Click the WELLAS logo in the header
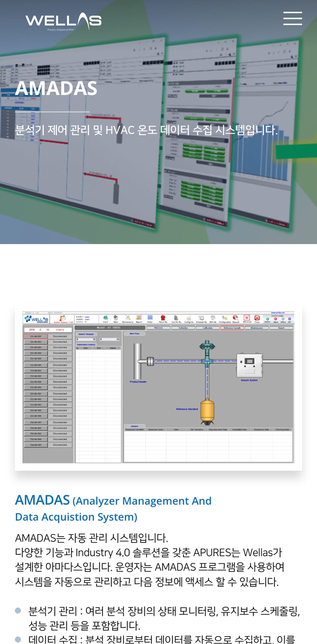This screenshot has height=644, width=317. coord(63,21)
